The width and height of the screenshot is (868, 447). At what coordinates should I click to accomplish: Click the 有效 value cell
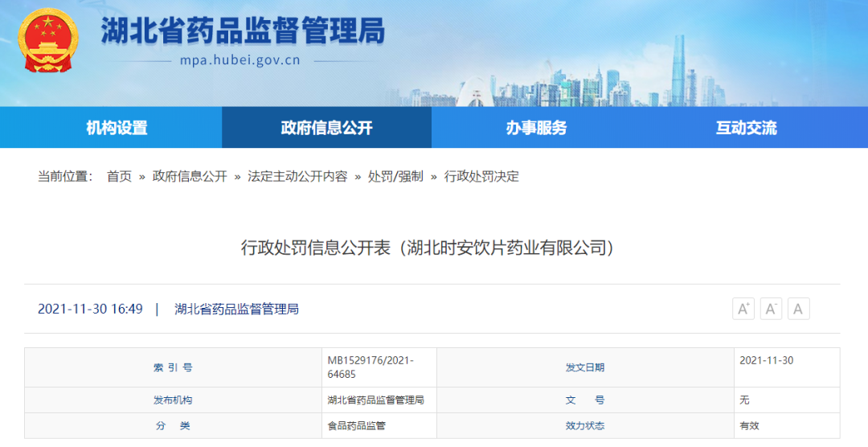tap(787, 425)
